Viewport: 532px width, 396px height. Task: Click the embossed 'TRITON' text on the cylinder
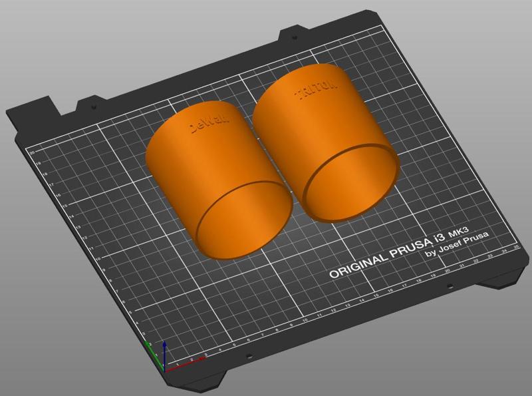[x=318, y=90]
